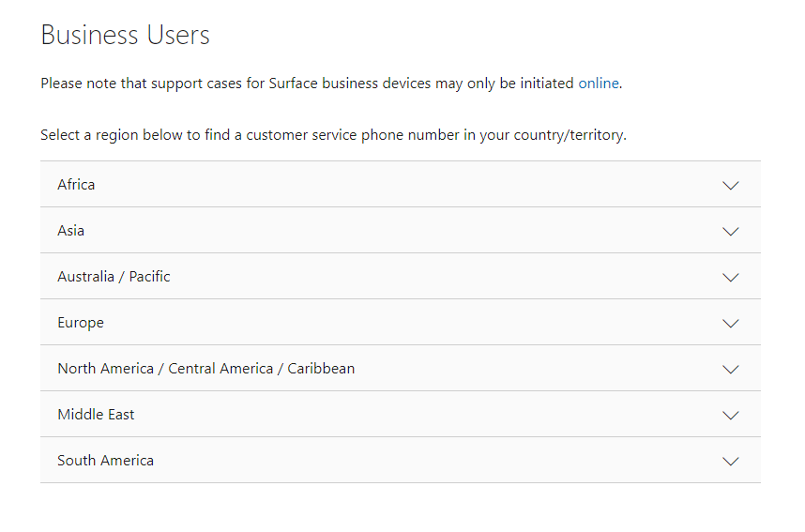
Task: Open the Australia / Pacific accordion label
Action: (x=114, y=277)
